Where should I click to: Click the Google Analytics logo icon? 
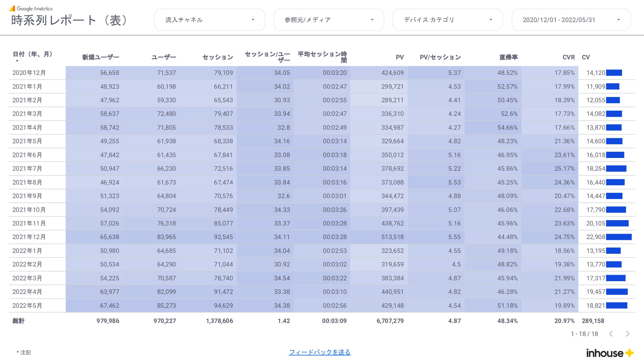pos(12,8)
